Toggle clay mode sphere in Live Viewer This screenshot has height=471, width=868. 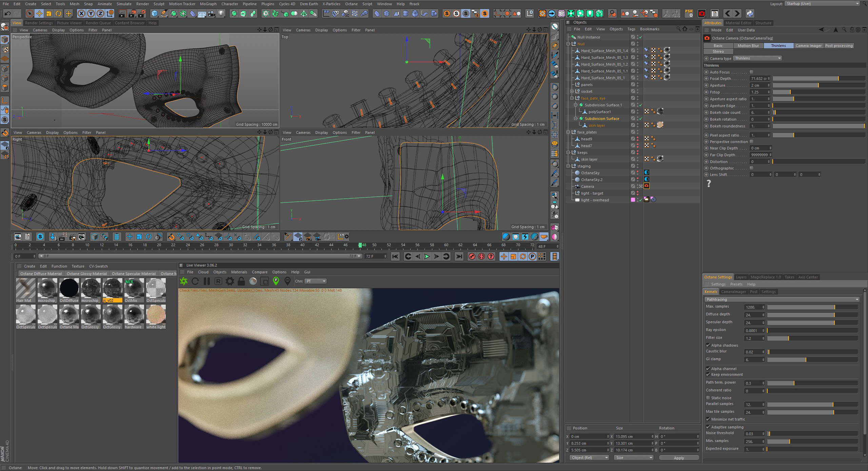[253, 281]
